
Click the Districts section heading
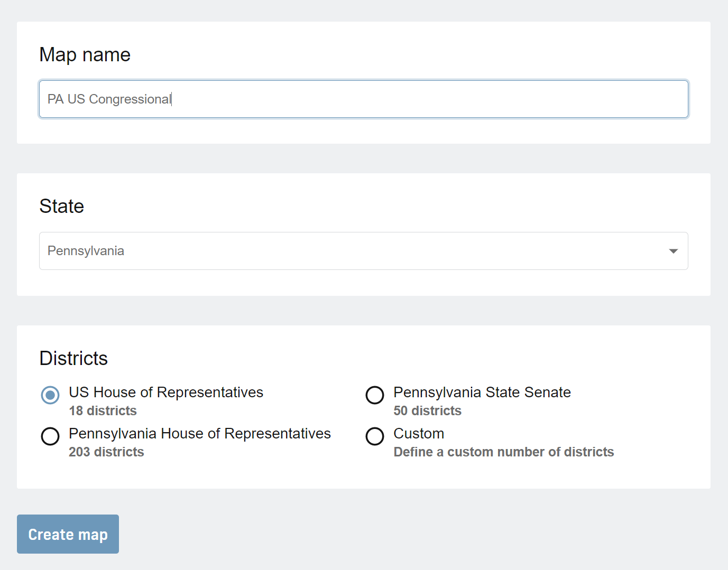pyautogui.click(x=73, y=358)
